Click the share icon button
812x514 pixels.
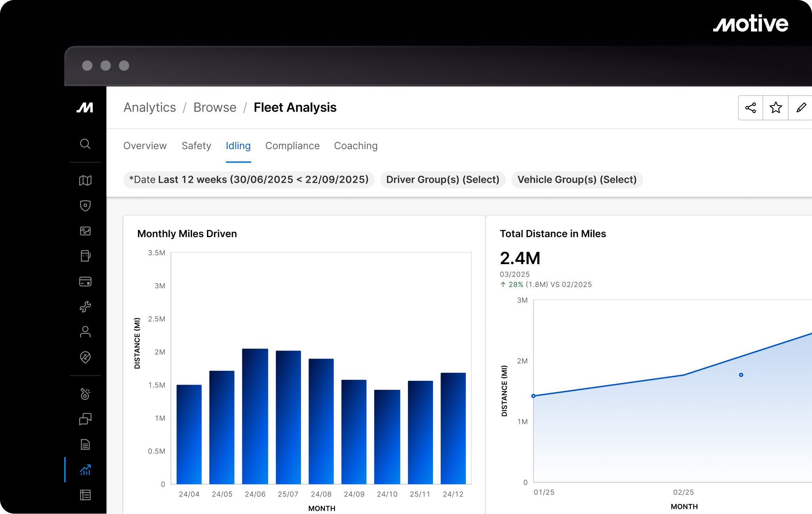tap(751, 107)
